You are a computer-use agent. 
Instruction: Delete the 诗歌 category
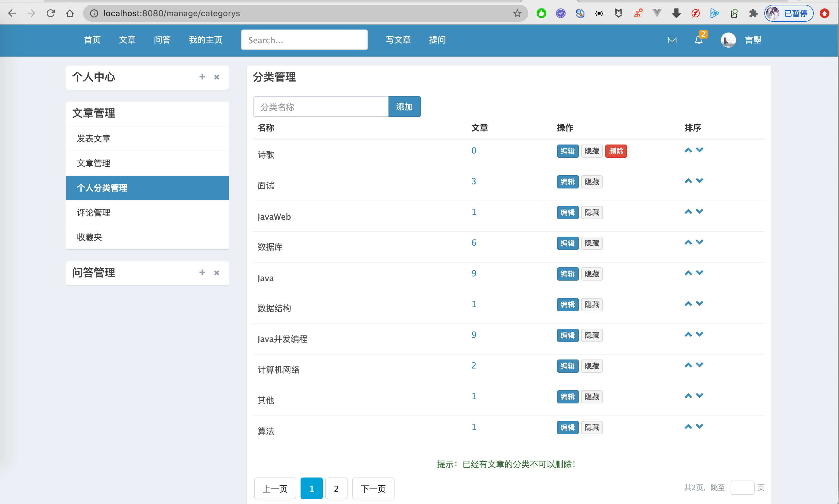pyautogui.click(x=616, y=151)
